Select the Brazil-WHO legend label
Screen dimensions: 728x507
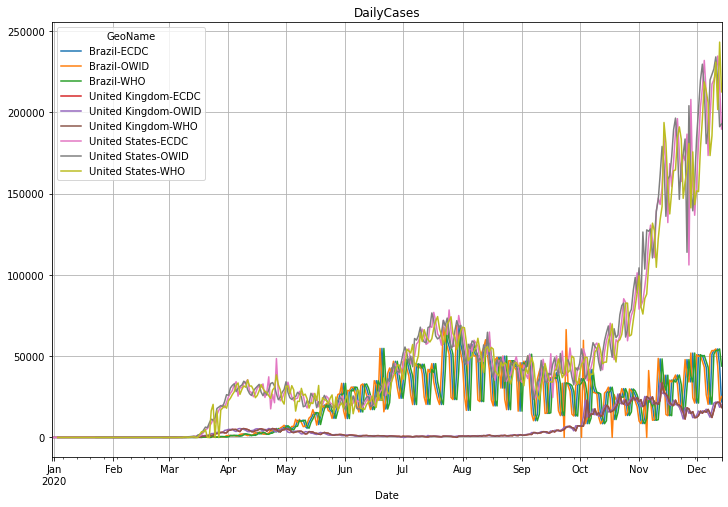(x=117, y=81)
